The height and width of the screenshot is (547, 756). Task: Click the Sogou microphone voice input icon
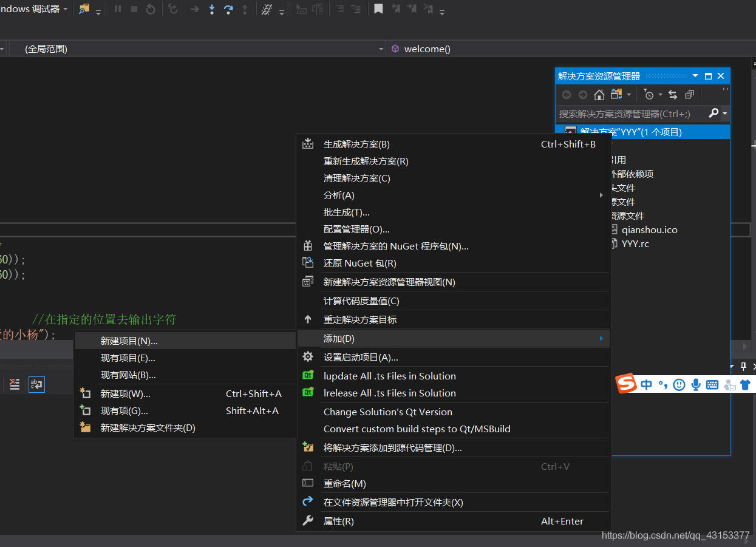696,385
